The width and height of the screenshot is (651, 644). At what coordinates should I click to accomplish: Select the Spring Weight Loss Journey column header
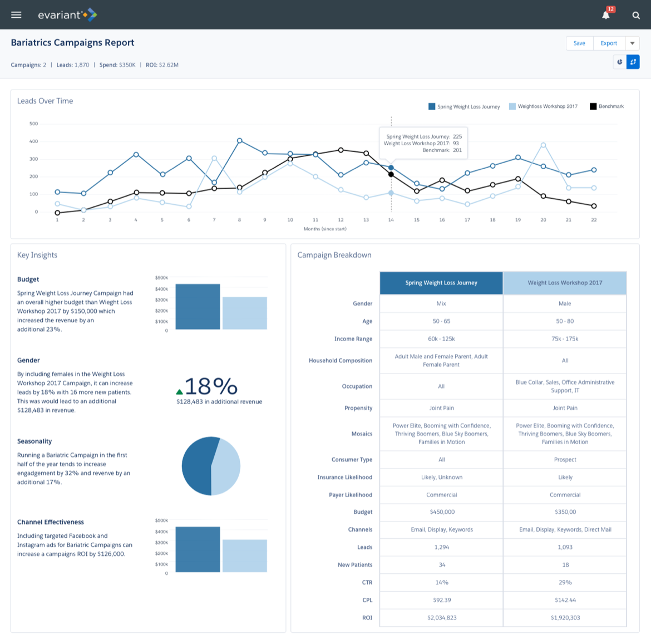[441, 283]
